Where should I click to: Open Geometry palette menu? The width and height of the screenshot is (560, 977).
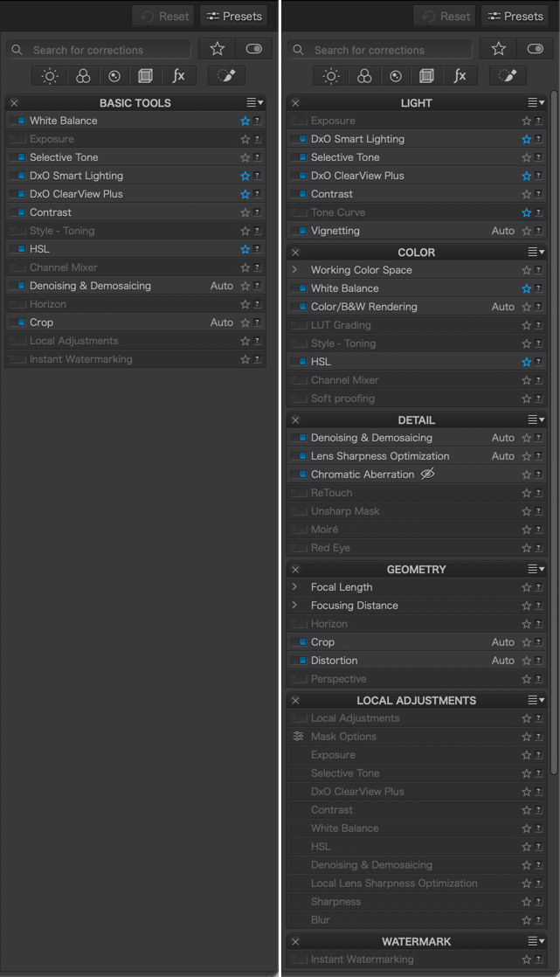(x=536, y=569)
